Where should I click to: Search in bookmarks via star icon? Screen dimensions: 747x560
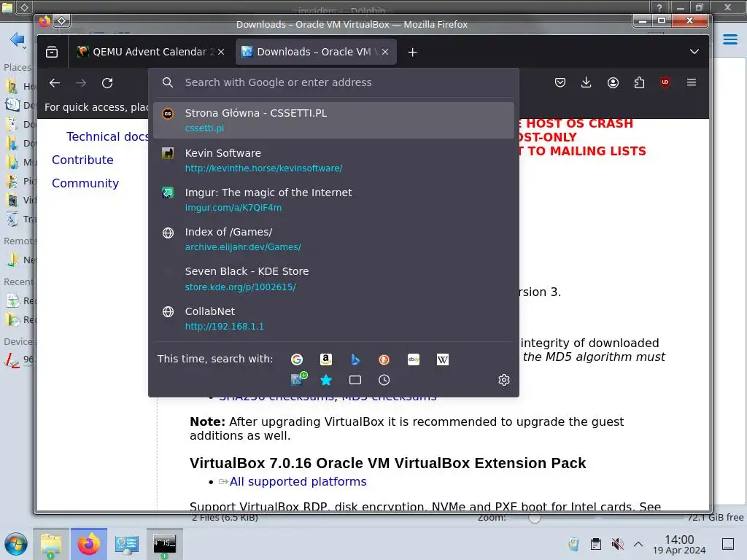pyautogui.click(x=326, y=380)
